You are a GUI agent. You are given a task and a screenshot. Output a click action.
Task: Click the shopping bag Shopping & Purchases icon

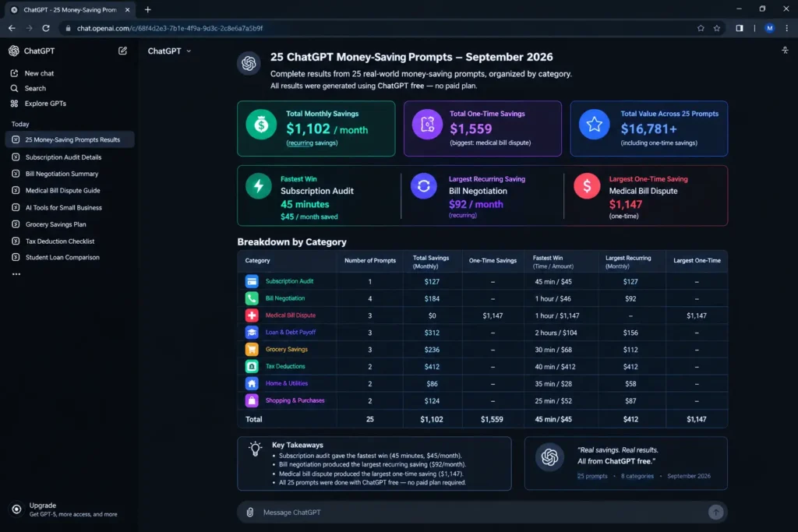click(x=252, y=400)
